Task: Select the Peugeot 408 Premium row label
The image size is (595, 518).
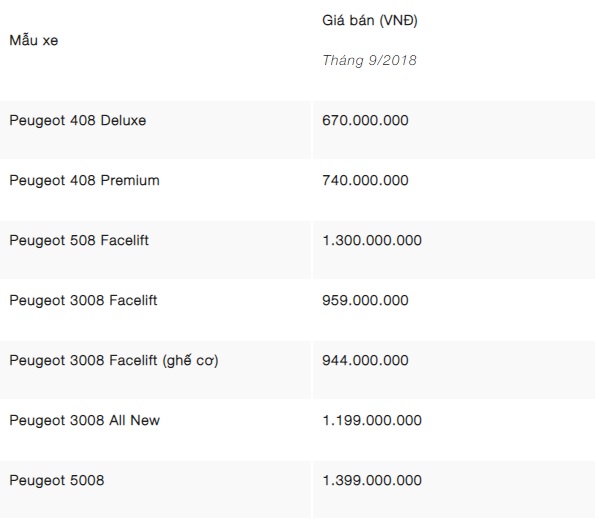Action: [85, 180]
